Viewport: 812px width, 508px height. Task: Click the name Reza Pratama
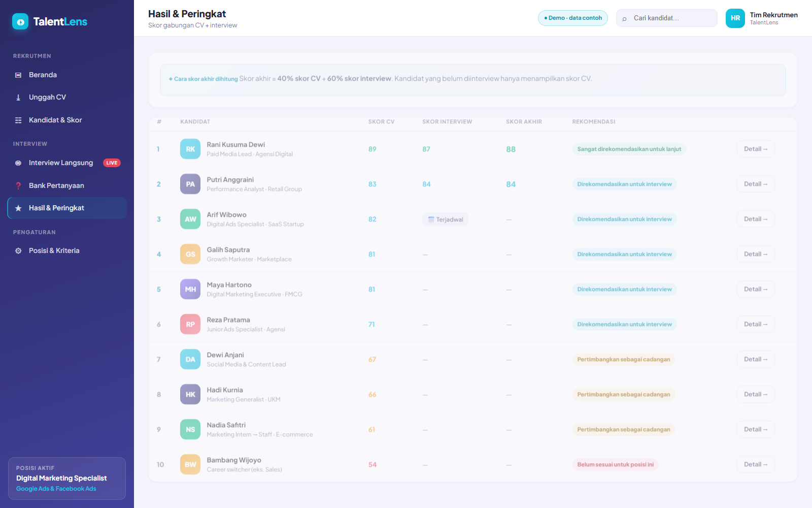click(x=228, y=320)
